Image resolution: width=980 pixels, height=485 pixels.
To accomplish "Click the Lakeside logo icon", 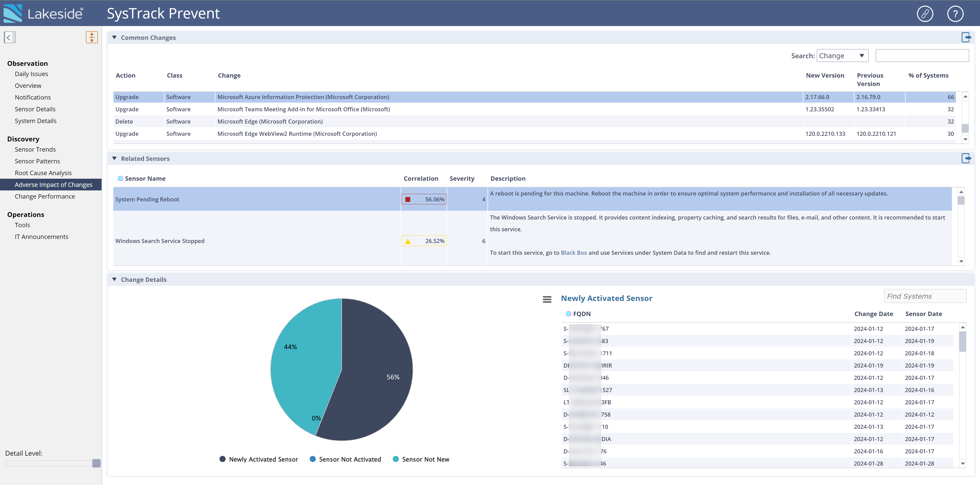I will [x=13, y=13].
